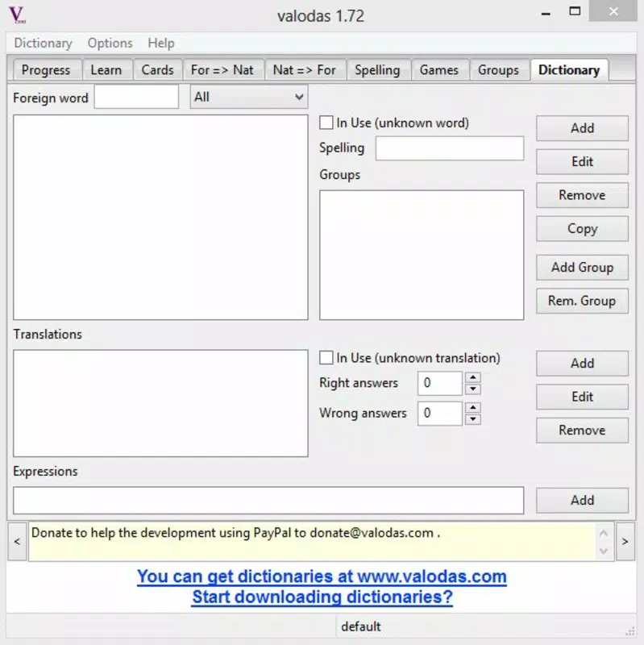Click the Foreign word input field
The height and width of the screenshot is (645, 644).
[x=136, y=97]
